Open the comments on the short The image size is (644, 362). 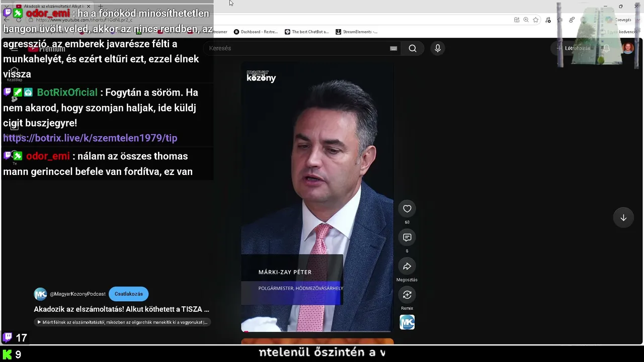coord(407,237)
